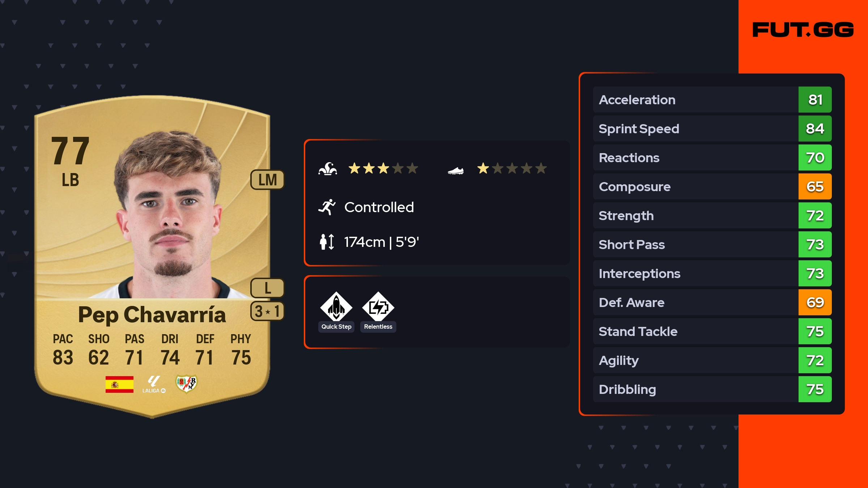Click the Controlled running man icon
The width and height of the screenshot is (868, 488).
[x=327, y=207]
